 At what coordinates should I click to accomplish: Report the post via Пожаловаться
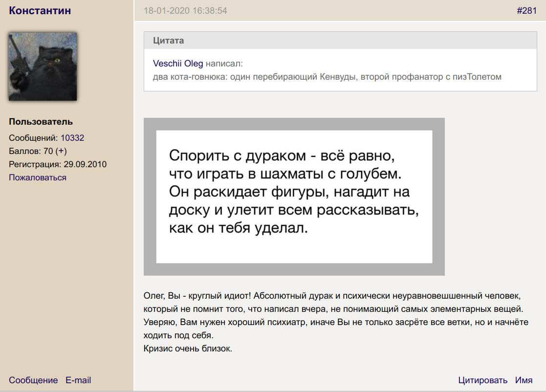click(38, 177)
